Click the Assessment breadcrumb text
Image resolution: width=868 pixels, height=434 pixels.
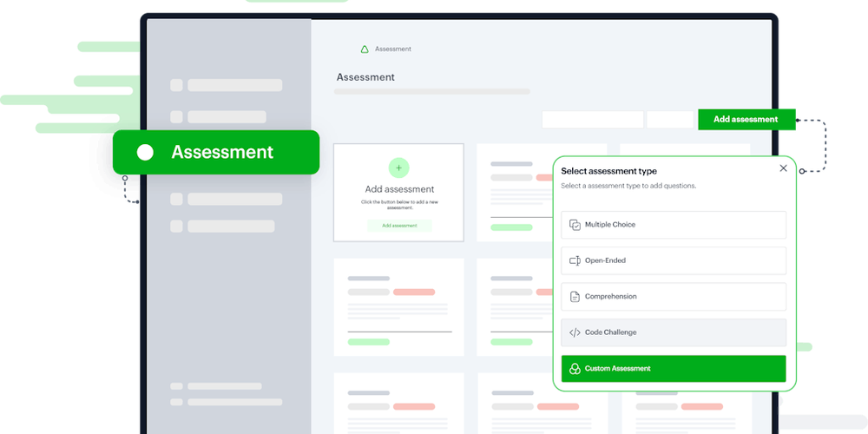click(x=393, y=49)
